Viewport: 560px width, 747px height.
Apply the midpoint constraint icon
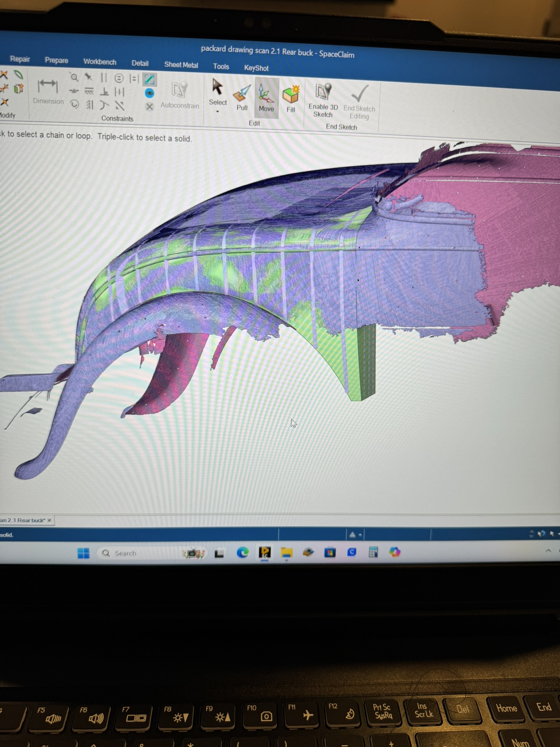[x=74, y=91]
